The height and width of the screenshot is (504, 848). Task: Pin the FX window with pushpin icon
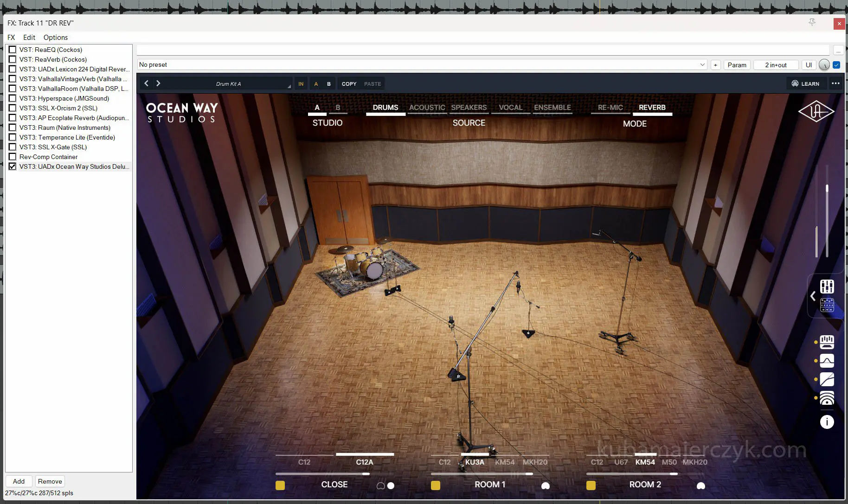click(812, 22)
